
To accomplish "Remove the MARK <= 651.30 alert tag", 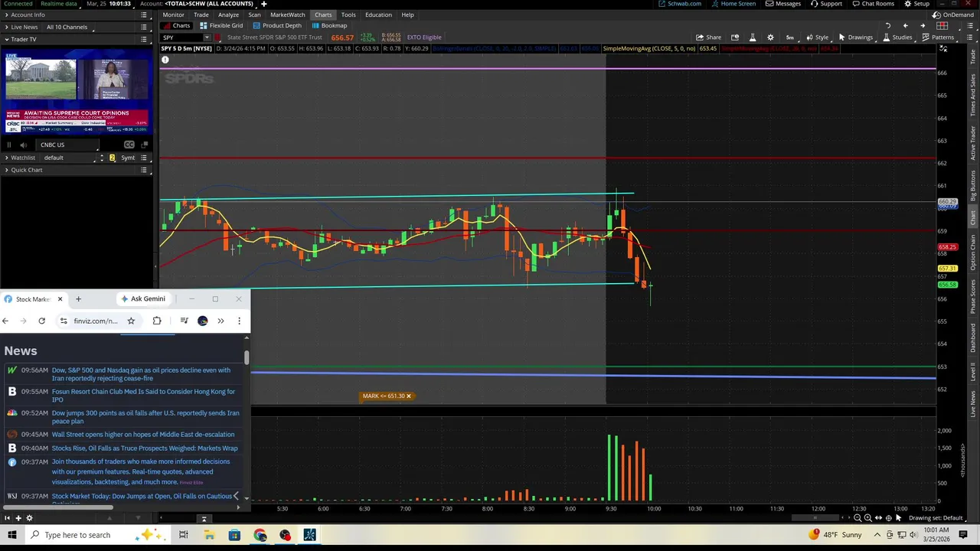I will click(408, 396).
